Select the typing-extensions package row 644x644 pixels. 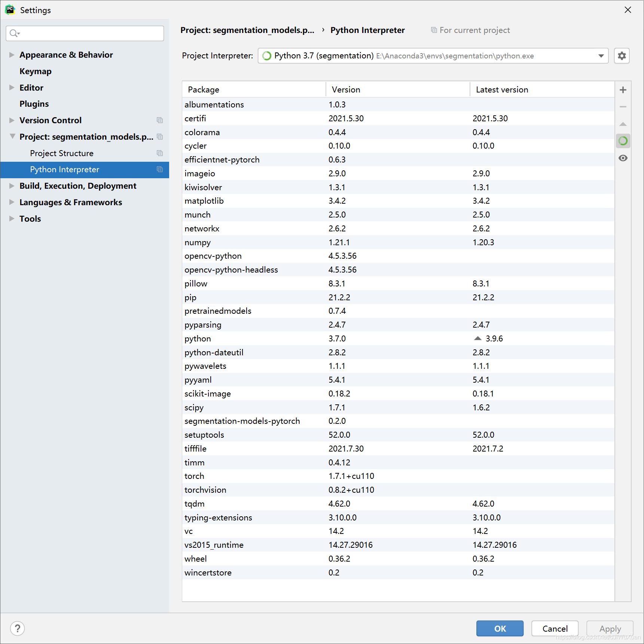tap(398, 517)
